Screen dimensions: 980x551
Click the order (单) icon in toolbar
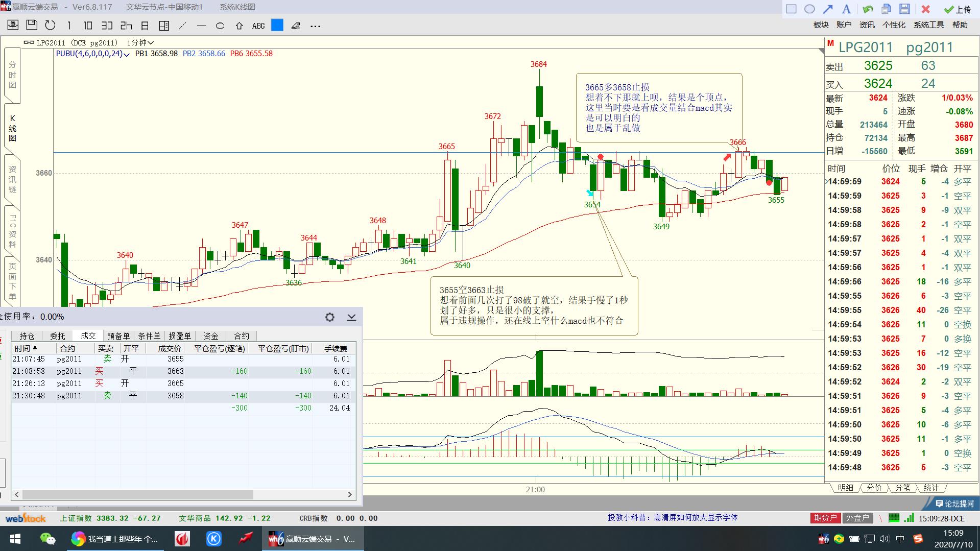(x=13, y=25)
